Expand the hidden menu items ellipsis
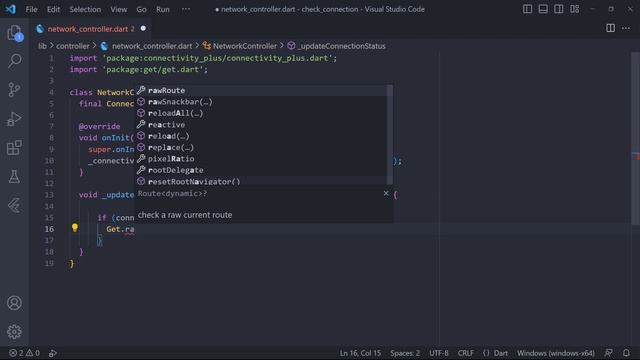Screen dimensions: 640x360 click(x=186, y=9)
